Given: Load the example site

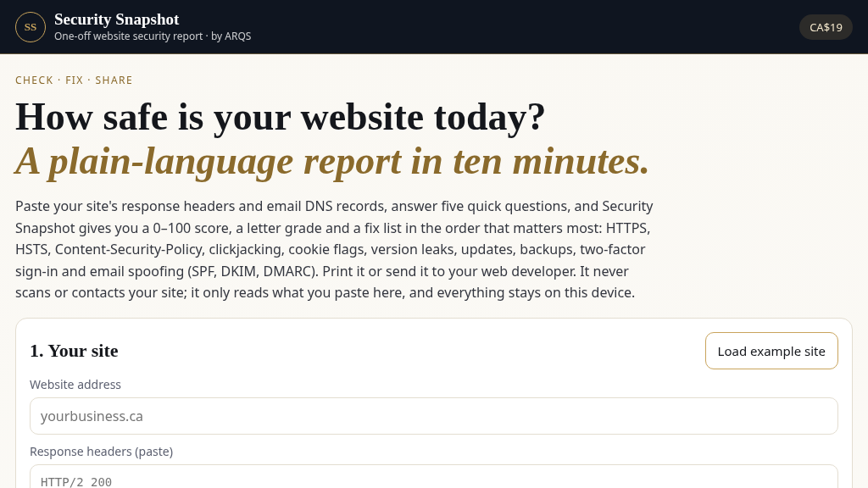Looking at the screenshot, I should click(771, 351).
